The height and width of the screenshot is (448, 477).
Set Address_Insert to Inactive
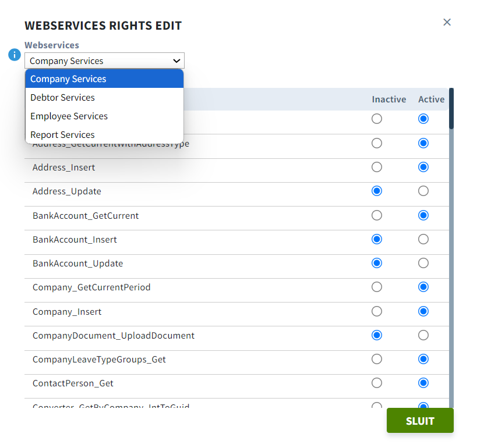(x=377, y=167)
